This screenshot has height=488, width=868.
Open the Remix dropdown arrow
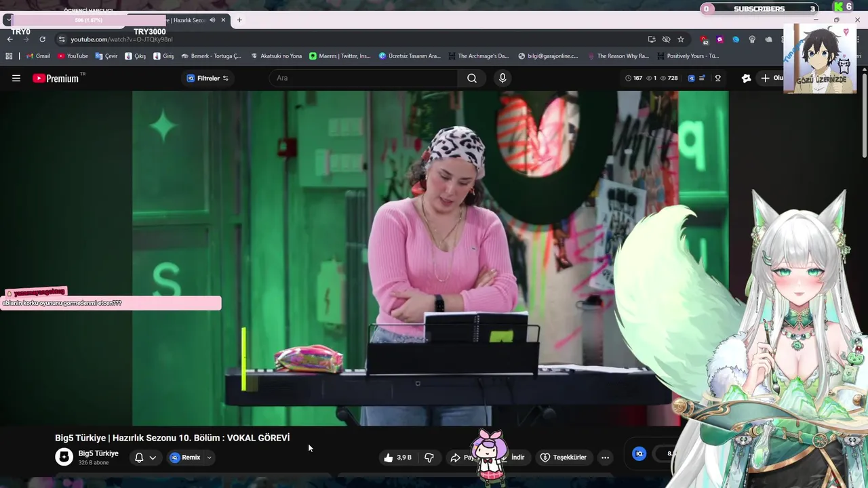point(209,457)
